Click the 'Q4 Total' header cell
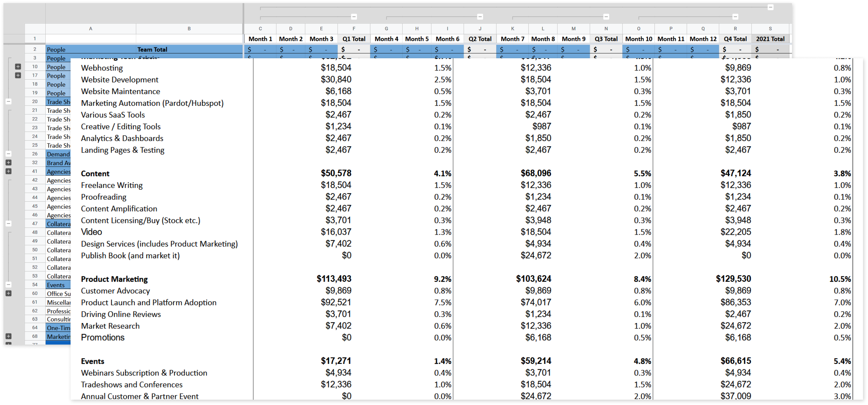 [x=735, y=39]
